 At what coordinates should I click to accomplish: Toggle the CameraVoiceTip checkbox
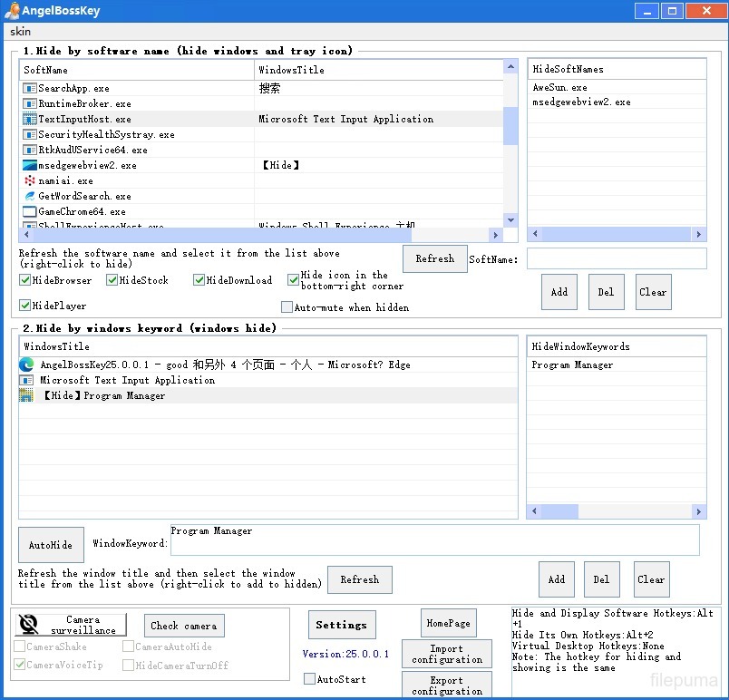(x=20, y=665)
